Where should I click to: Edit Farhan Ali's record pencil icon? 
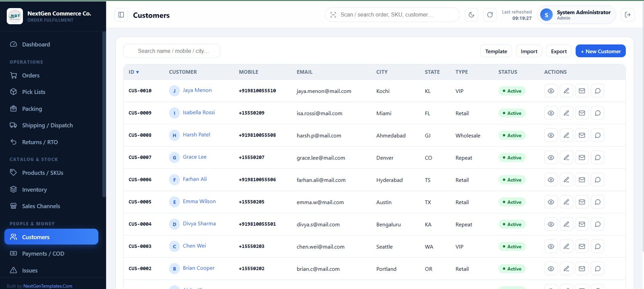coord(566,180)
